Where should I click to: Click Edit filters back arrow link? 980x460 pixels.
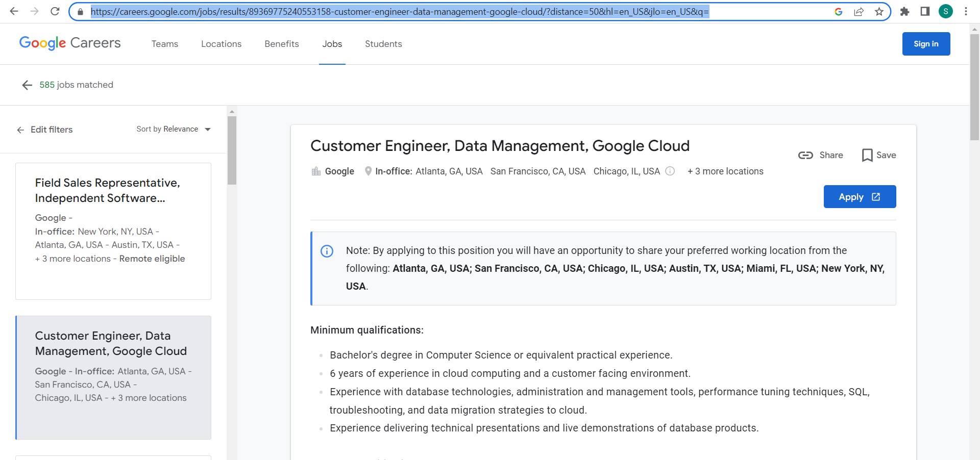44,130
